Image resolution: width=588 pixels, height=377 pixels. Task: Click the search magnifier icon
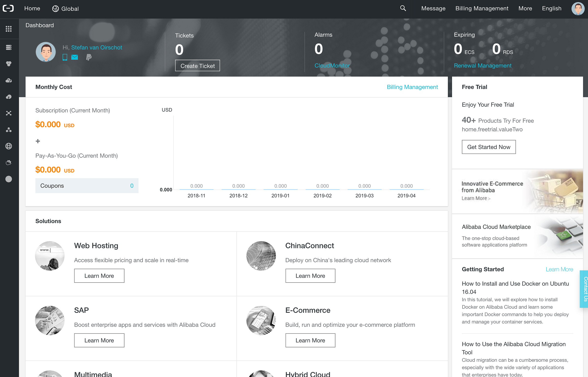pos(403,8)
